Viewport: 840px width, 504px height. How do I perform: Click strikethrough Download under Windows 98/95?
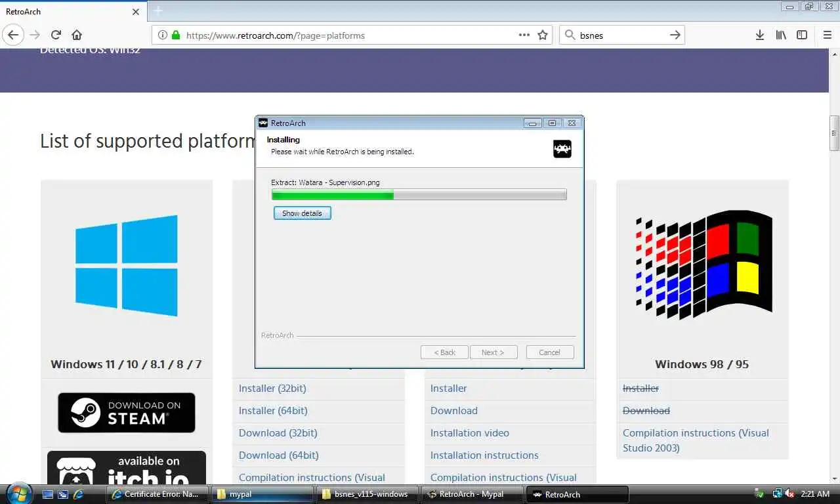click(646, 411)
